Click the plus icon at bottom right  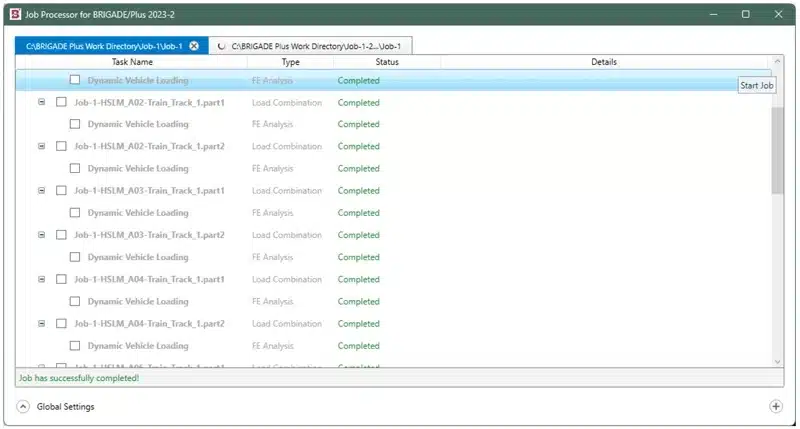point(775,406)
